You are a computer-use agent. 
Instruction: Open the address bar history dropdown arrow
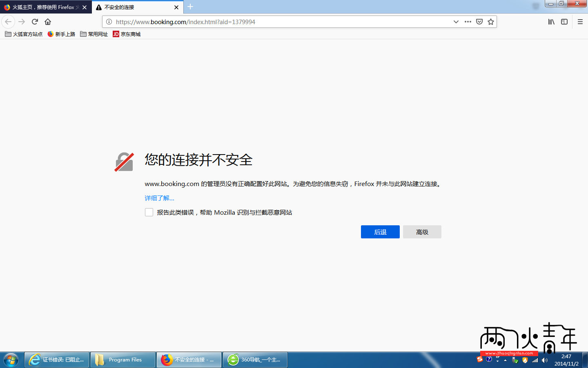pyautogui.click(x=456, y=22)
